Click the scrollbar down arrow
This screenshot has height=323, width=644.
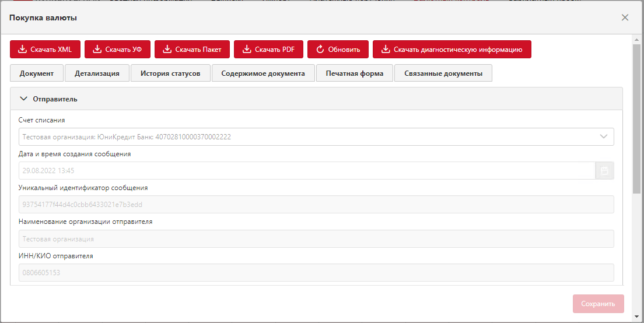tap(636, 317)
